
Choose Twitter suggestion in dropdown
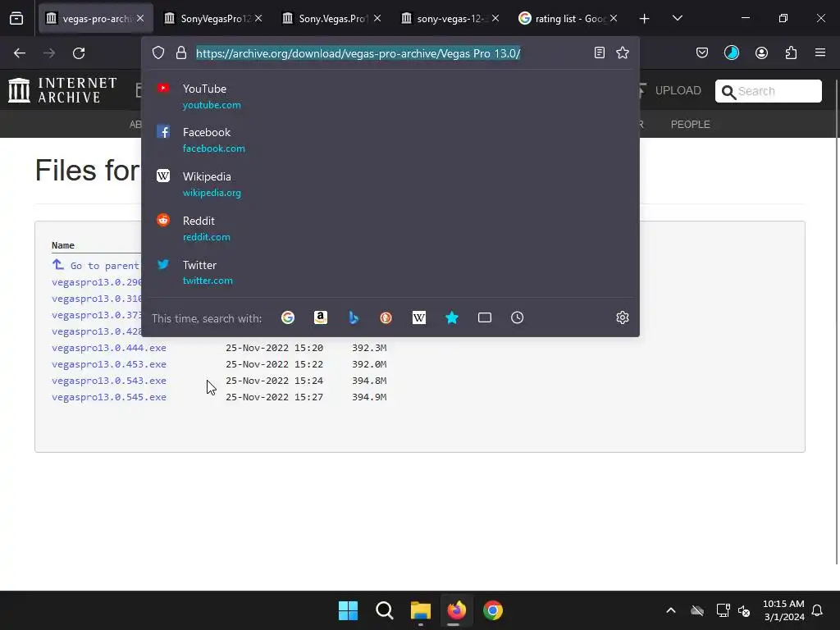click(390, 272)
